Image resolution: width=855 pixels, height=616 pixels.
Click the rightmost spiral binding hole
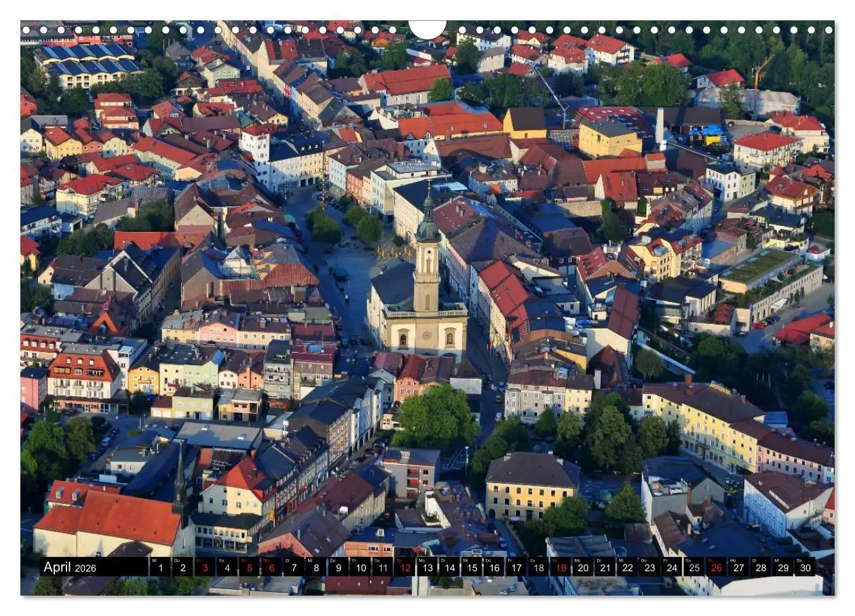click(829, 30)
